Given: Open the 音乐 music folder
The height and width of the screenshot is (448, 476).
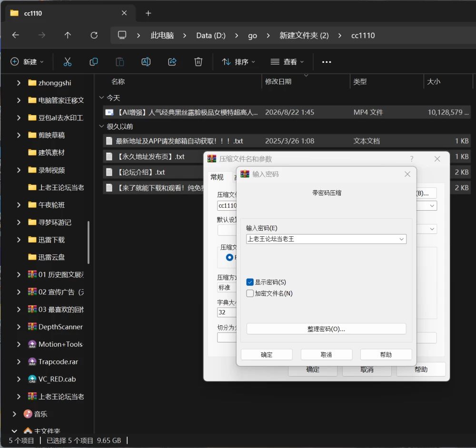Looking at the screenshot, I should (x=40, y=414).
